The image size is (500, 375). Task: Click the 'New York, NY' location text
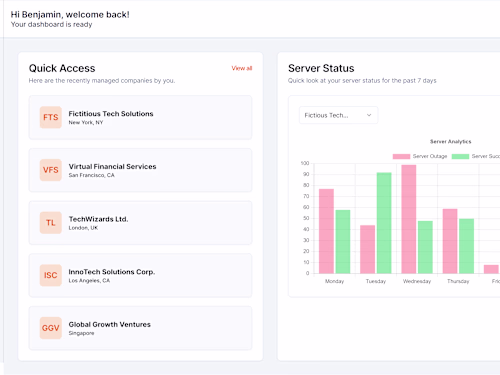tap(86, 123)
